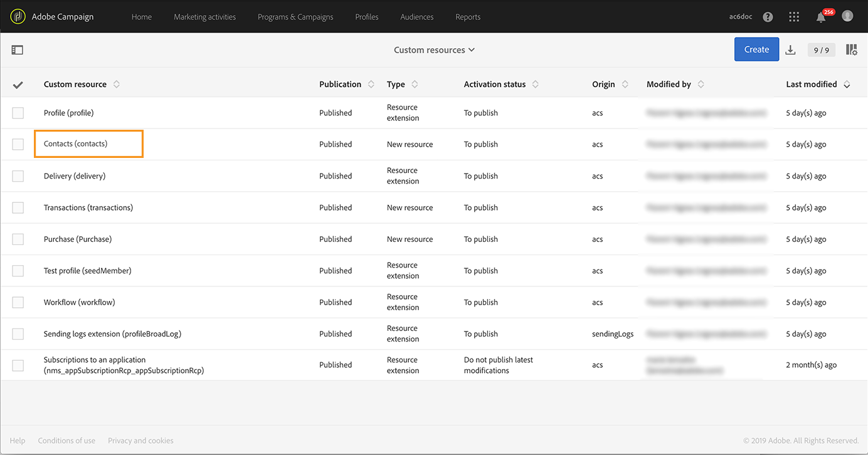Open the Marketing activities menu
Screen dimensions: 868x455
[204, 17]
